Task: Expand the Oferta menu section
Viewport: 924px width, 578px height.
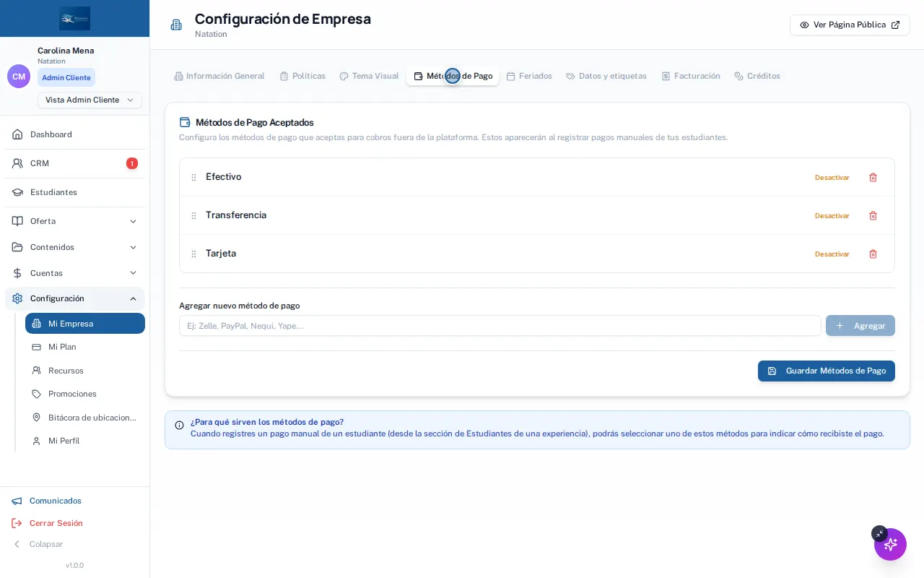Action: [x=75, y=221]
